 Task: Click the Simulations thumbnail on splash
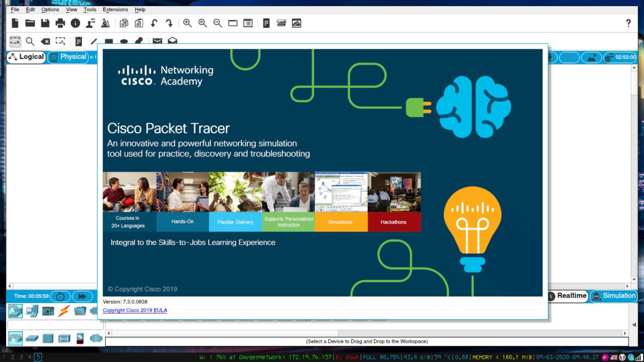click(341, 202)
